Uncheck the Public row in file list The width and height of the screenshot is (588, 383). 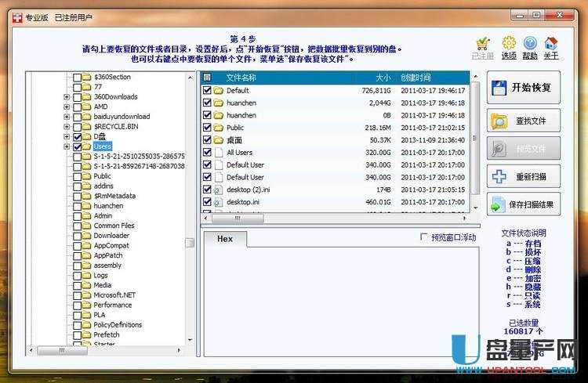tap(207, 128)
